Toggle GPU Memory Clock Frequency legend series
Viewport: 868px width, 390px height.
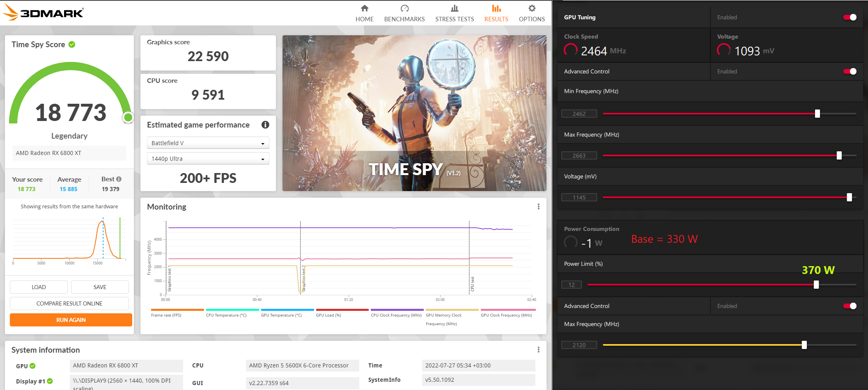452,317
